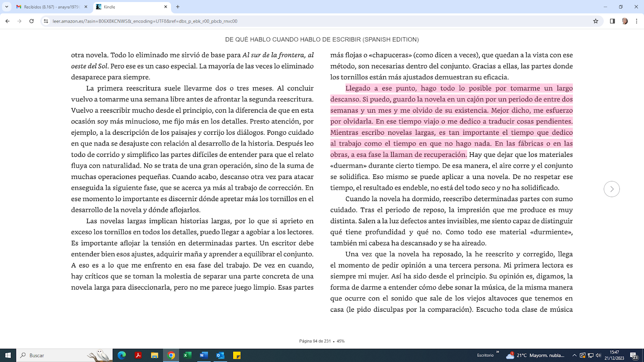Viewport: 644px width, 362px height.
Task: Open the Chrome profile avatar
Action: (625, 21)
